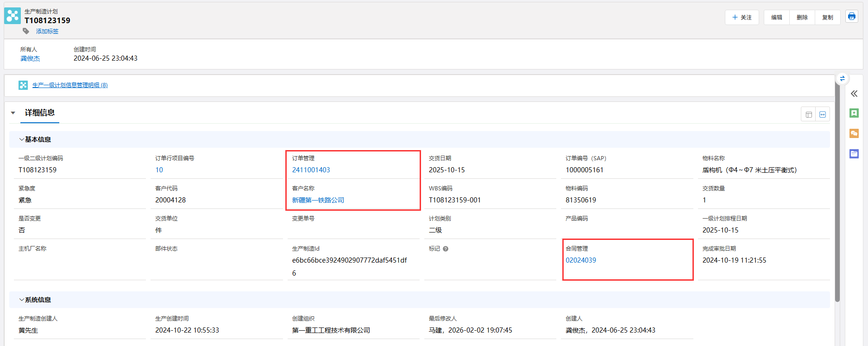Collapse the 系统信息 section

[x=22, y=300]
